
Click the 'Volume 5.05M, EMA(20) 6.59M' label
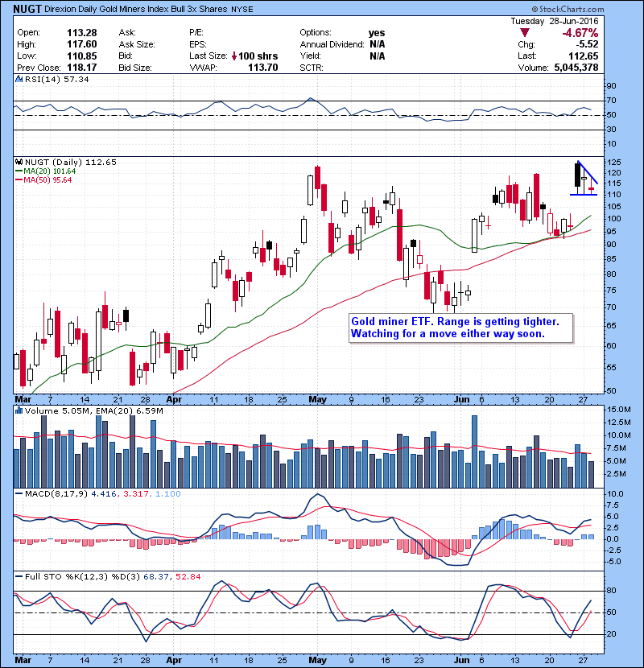click(93, 410)
